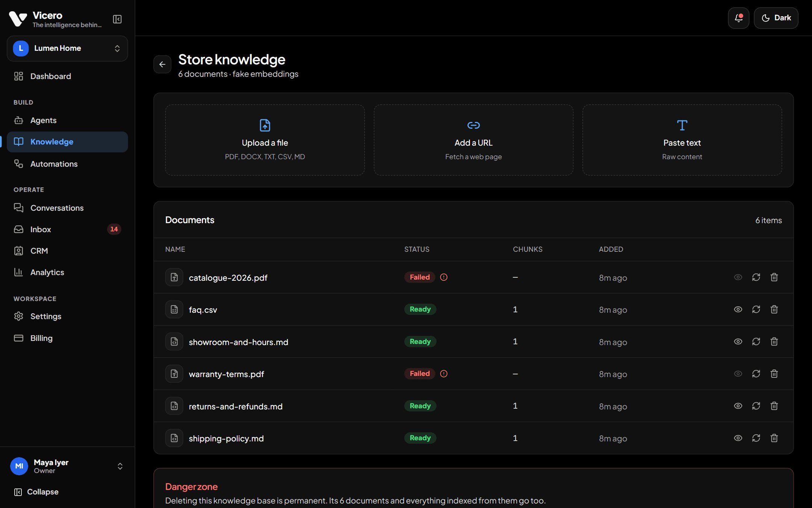Open Lumen Home workspace switcher
This screenshot has width=812, height=508.
click(x=67, y=49)
